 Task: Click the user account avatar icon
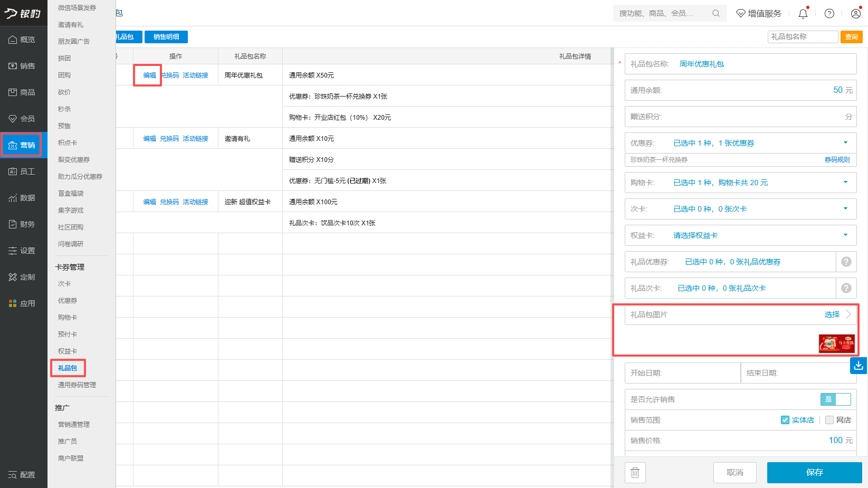[855, 14]
